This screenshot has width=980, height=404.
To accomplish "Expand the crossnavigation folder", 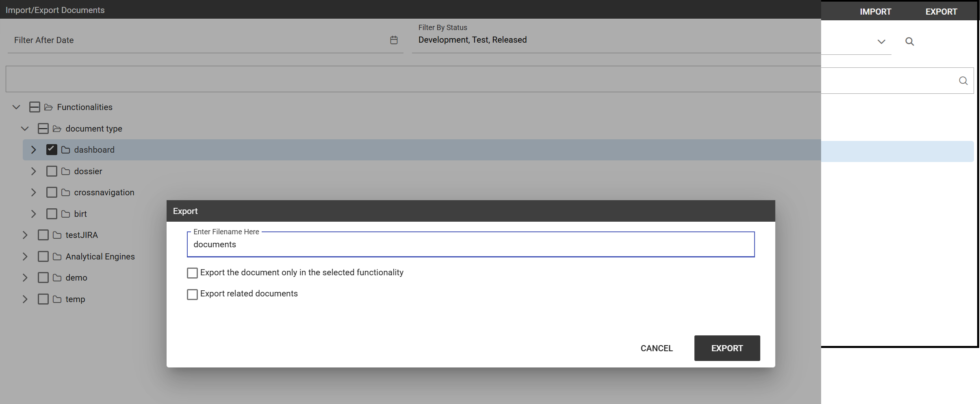I will (x=33, y=192).
